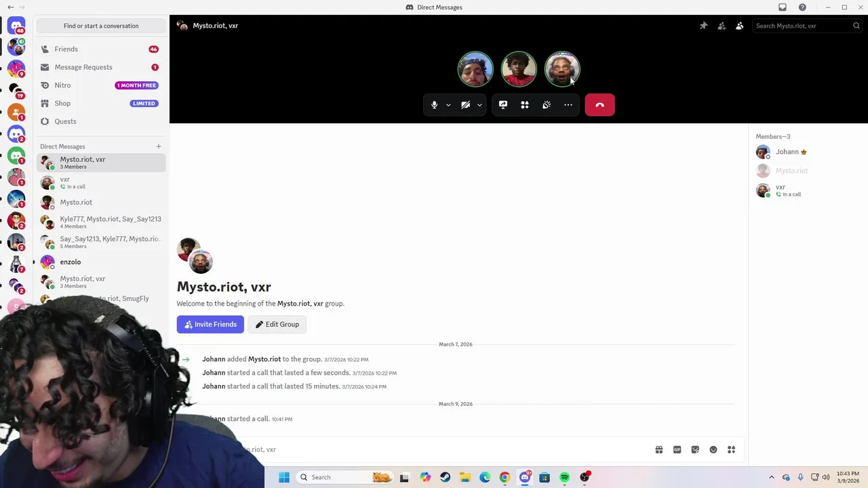
Task: Click greyed-out Mysto.riot in members list
Action: [x=807, y=171]
